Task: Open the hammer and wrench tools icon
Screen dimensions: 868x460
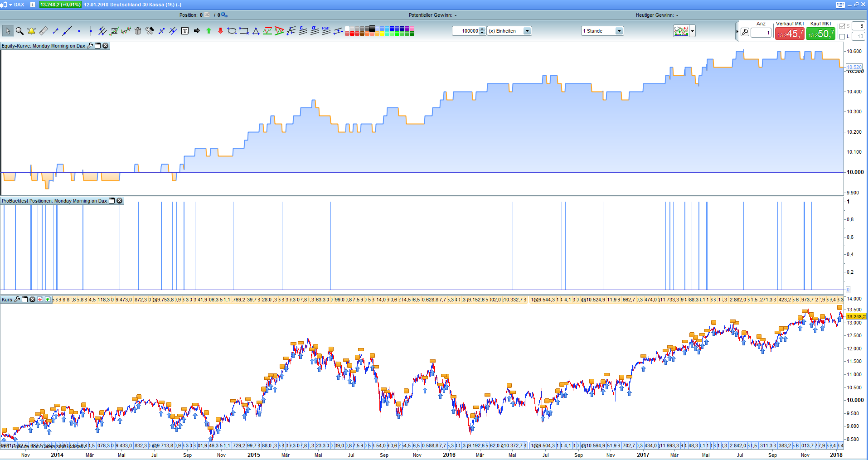Action: tap(150, 31)
